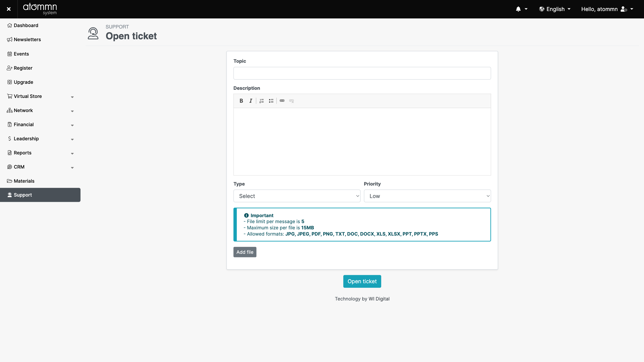
Task: Click the ordered list icon
Action: point(261,100)
